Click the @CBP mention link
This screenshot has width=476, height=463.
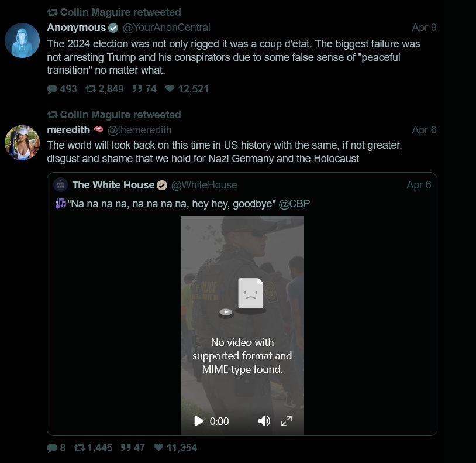tap(294, 204)
